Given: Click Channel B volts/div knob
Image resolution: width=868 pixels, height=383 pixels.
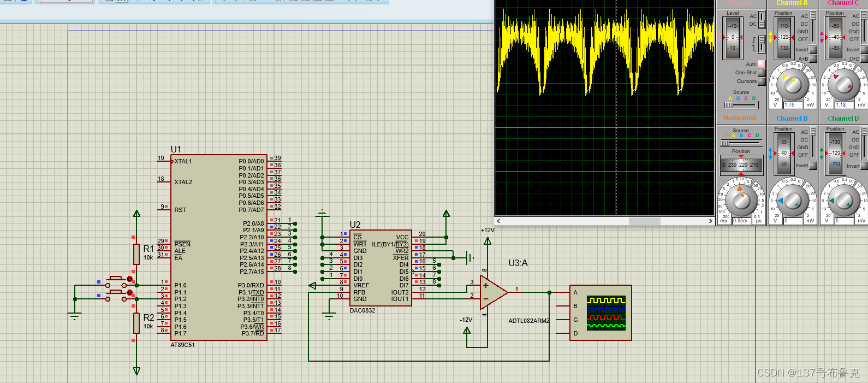Looking at the screenshot, I should point(792,201).
